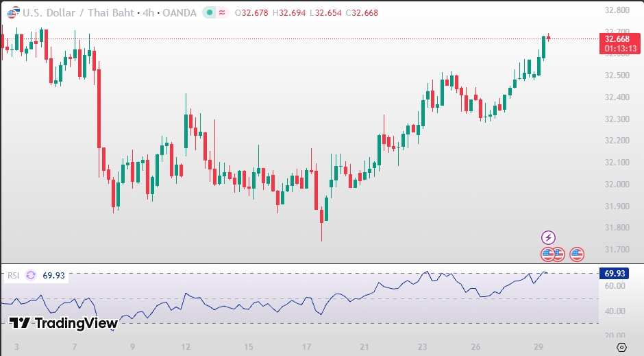This screenshot has width=644, height=356.
Task: Click the USD/THB currency flag icon
Action: click(12, 13)
